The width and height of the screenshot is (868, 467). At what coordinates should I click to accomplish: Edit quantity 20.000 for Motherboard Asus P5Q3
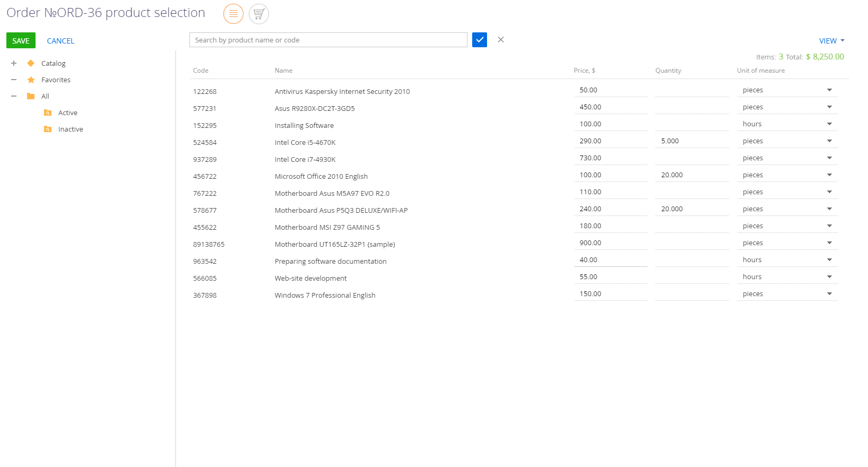(x=692, y=209)
